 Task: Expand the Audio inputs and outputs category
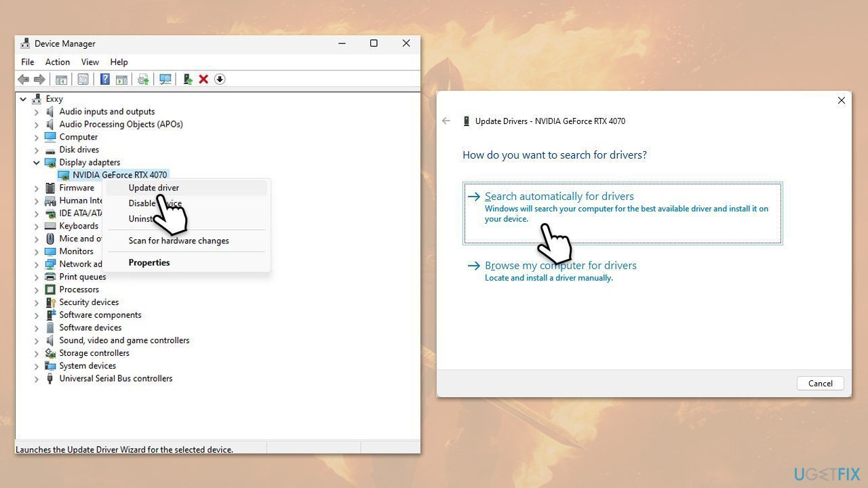[x=37, y=112]
